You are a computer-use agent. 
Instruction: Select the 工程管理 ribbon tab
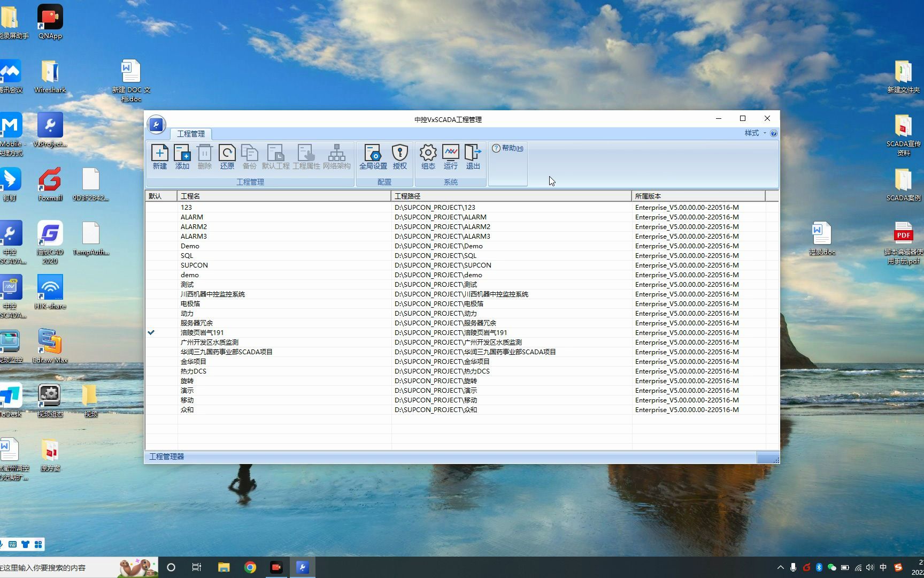(191, 134)
